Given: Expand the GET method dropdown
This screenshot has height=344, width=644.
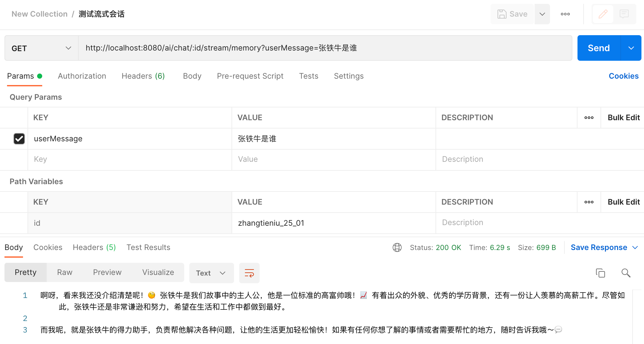Looking at the screenshot, I should coord(41,48).
